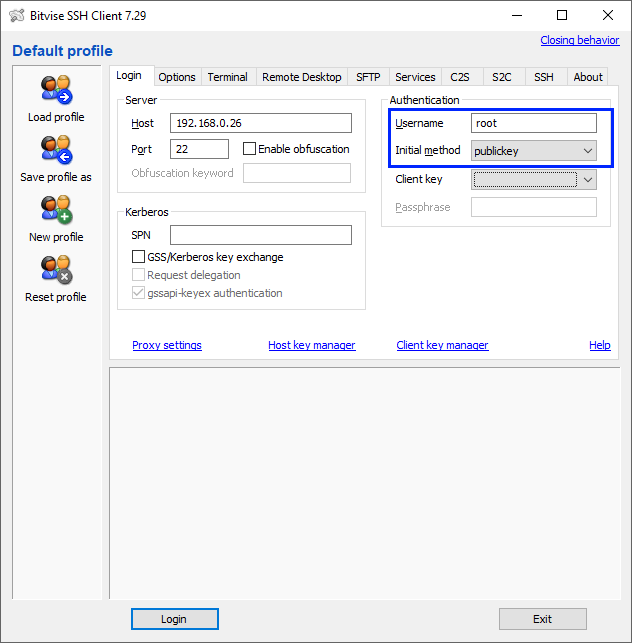
Task: Click the Help link
Action: [x=600, y=345]
